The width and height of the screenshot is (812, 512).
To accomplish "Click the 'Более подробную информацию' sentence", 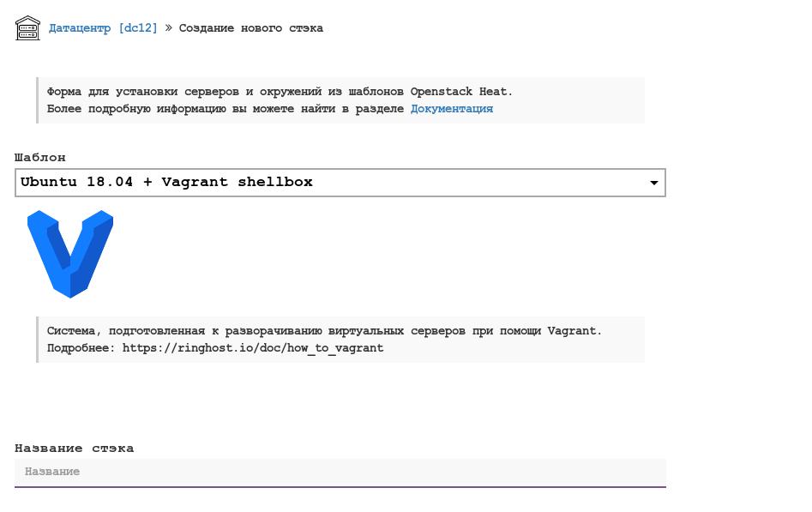I will point(225,109).
